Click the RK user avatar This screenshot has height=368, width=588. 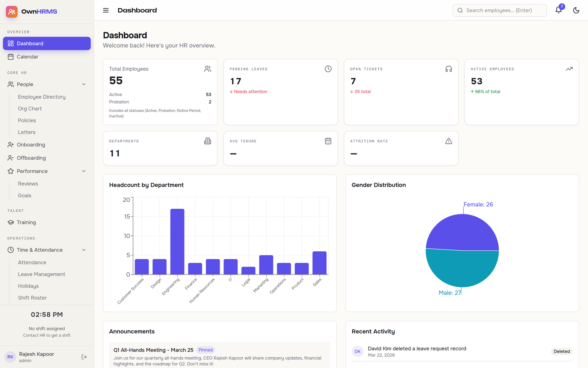pos(10,357)
